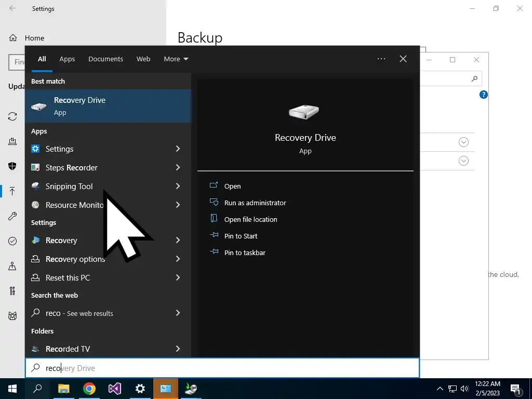The image size is (532, 399).
Task: Open the three-dot options menu in search panel
Action: coord(381,59)
